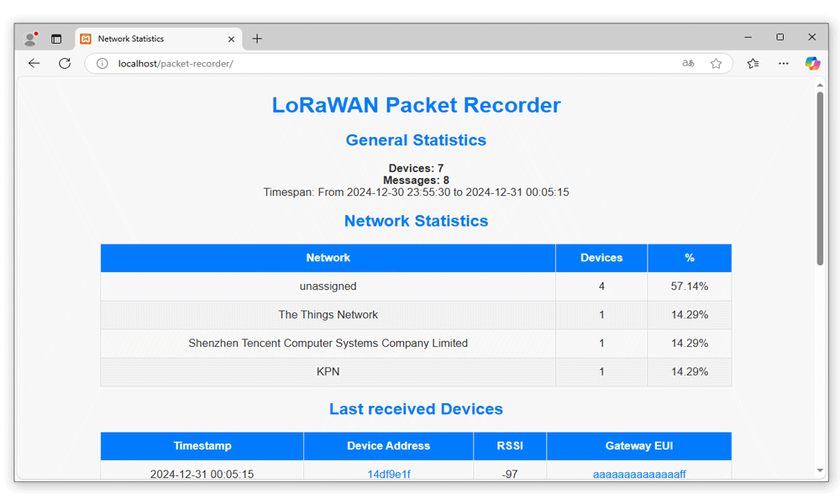Open the favorites list icon
Image resolution: width=840 pixels, height=504 pixels.
coord(753,63)
